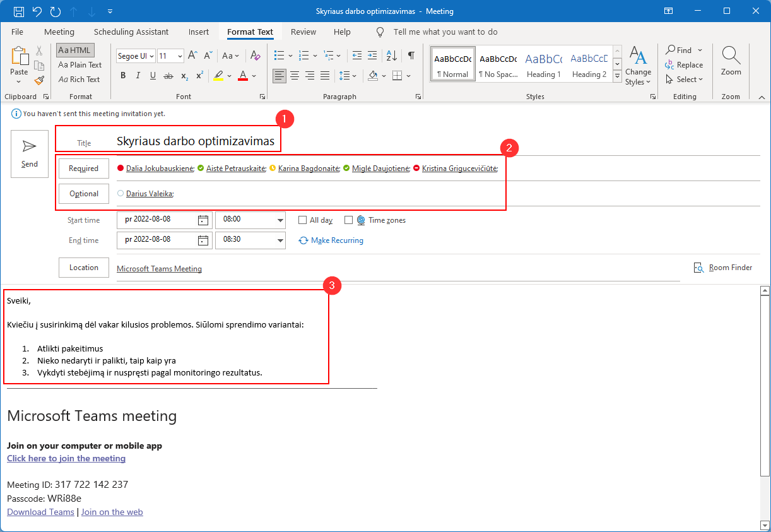Click the red font color swatch
The height and width of the screenshot is (532, 771).
pyautogui.click(x=244, y=76)
